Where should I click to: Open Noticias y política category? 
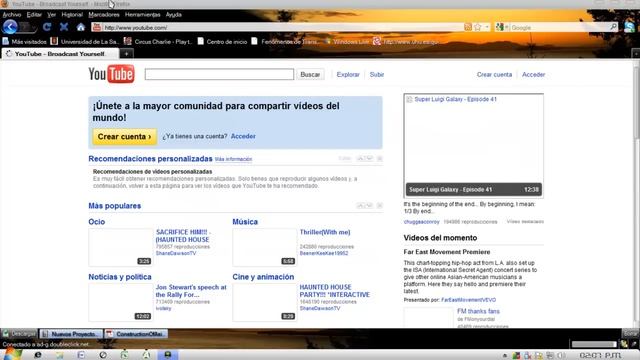pyautogui.click(x=120, y=277)
